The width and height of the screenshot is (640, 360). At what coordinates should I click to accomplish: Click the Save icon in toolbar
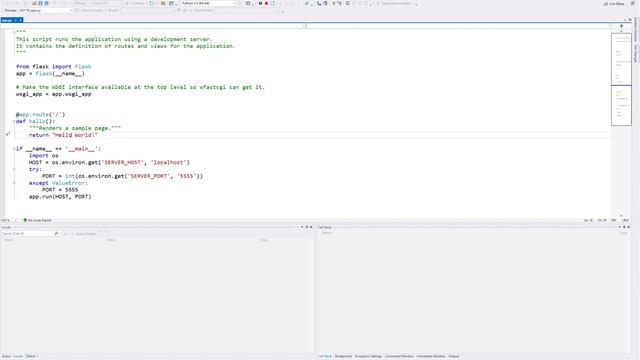tap(40, 3)
